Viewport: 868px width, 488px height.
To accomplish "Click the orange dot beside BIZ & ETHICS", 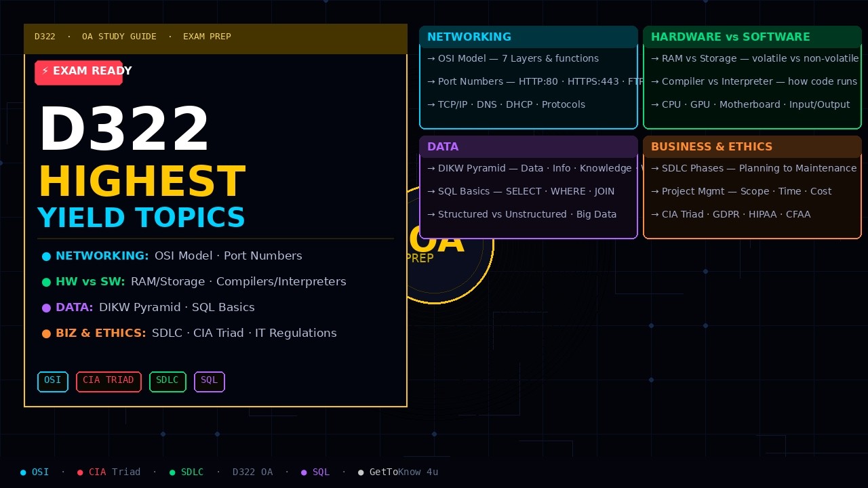I will tap(46, 334).
